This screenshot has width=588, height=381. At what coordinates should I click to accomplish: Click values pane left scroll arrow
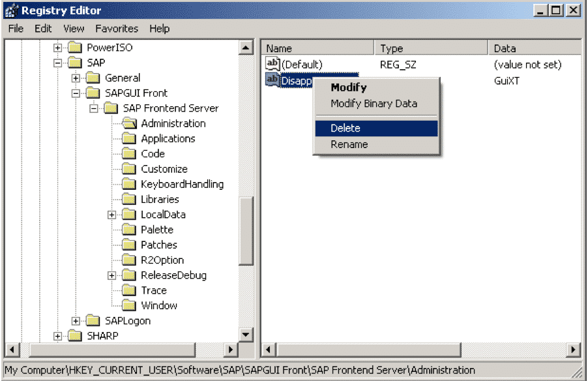point(269,350)
